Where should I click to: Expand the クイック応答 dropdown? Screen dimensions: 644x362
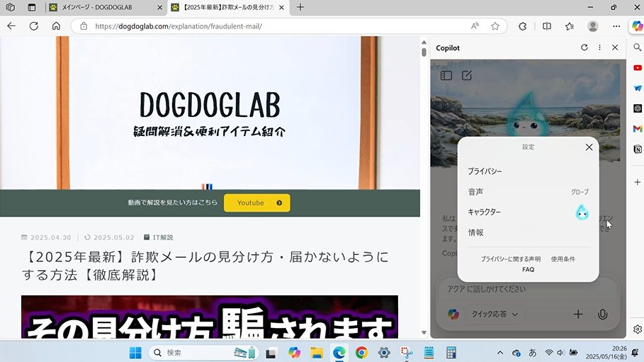pos(495,315)
